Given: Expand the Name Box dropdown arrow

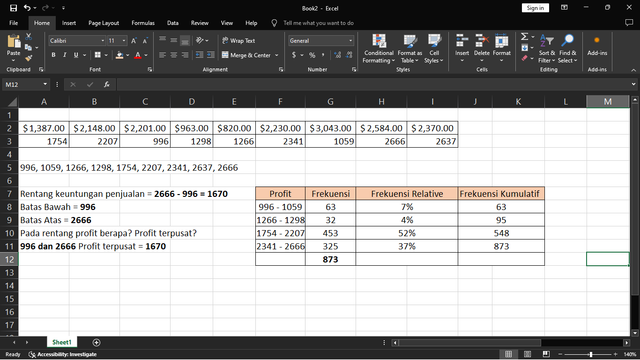Looking at the screenshot, I should point(45,84).
